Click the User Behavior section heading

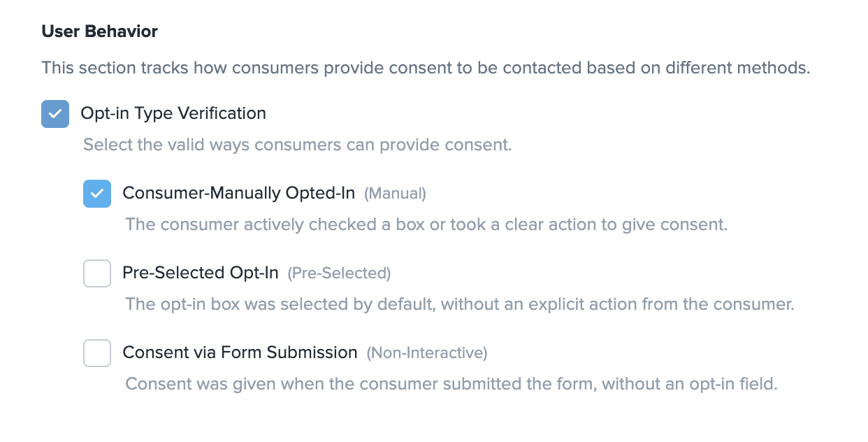(x=100, y=31)
